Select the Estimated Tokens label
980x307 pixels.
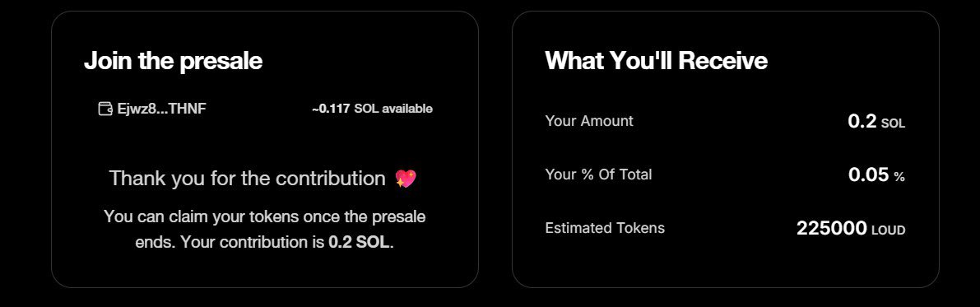605,228
